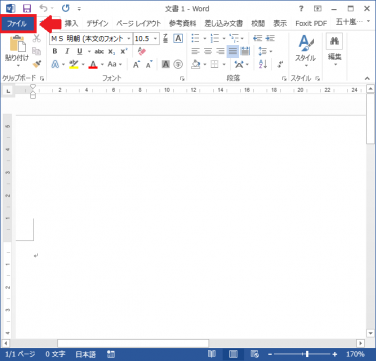Open the フォント (Font) dialog launcher

(x=182, y=79)
